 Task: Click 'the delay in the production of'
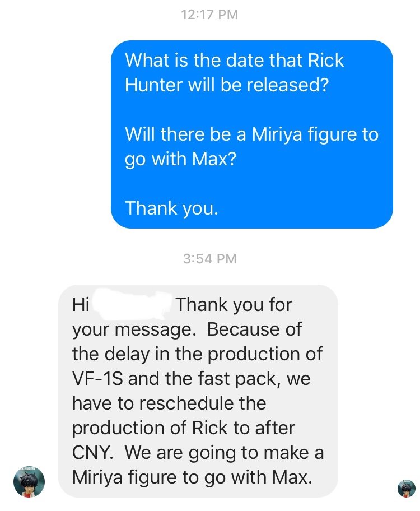(198, 354)
